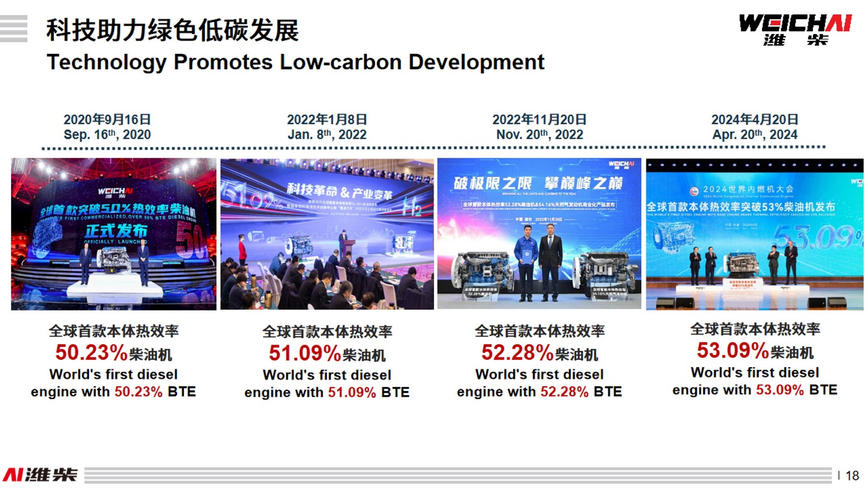
Task: Click caption 'engine with 53.09% BTE'
Action: 755,390
